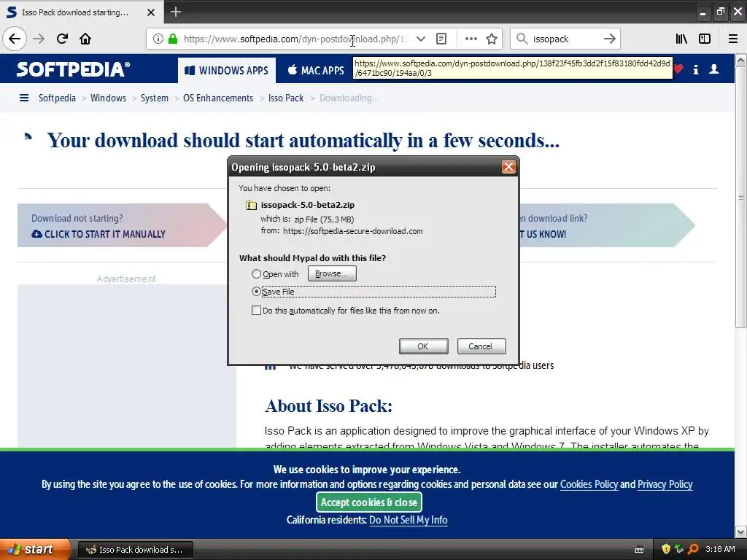Image resolution: width=747 pixels, height=560 pixels.
Task: Open Isso Pack breadcrumb link
Action: click(x=286, y=98)
